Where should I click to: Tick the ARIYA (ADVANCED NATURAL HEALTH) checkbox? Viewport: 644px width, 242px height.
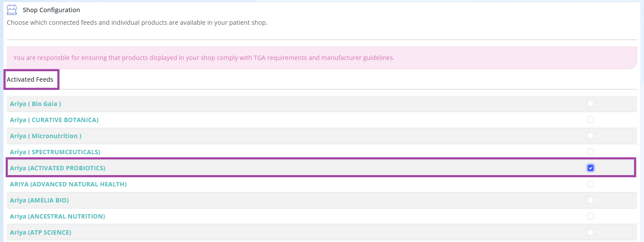coord(590,184)
